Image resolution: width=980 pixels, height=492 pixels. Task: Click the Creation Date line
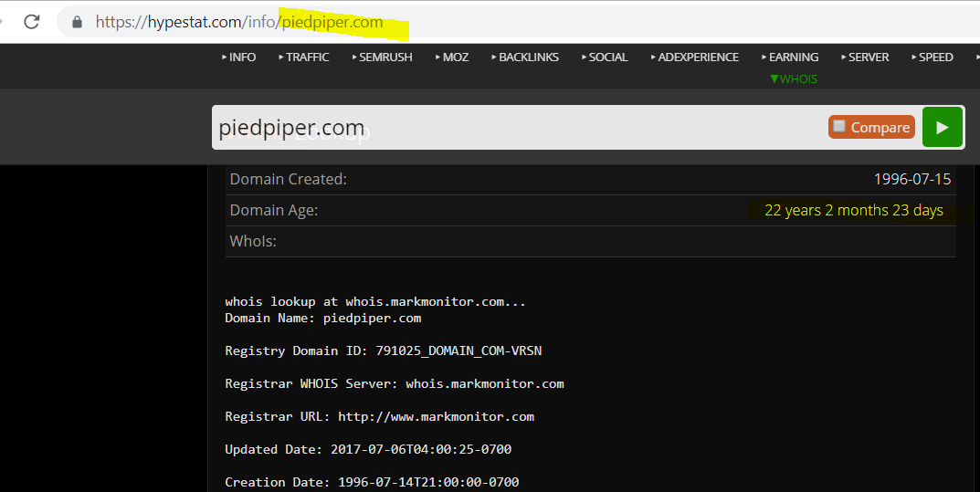pyautogui.click(x=372, y=482)
